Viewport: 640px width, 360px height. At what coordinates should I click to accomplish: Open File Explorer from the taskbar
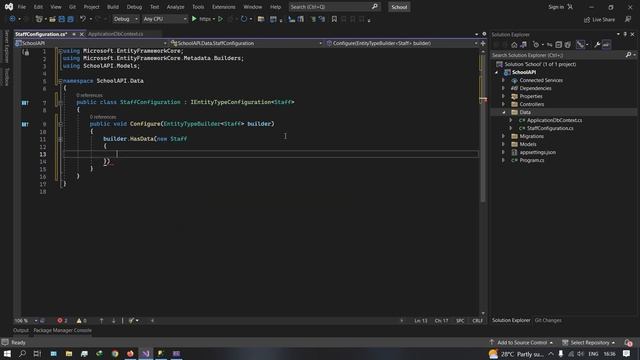69,353
